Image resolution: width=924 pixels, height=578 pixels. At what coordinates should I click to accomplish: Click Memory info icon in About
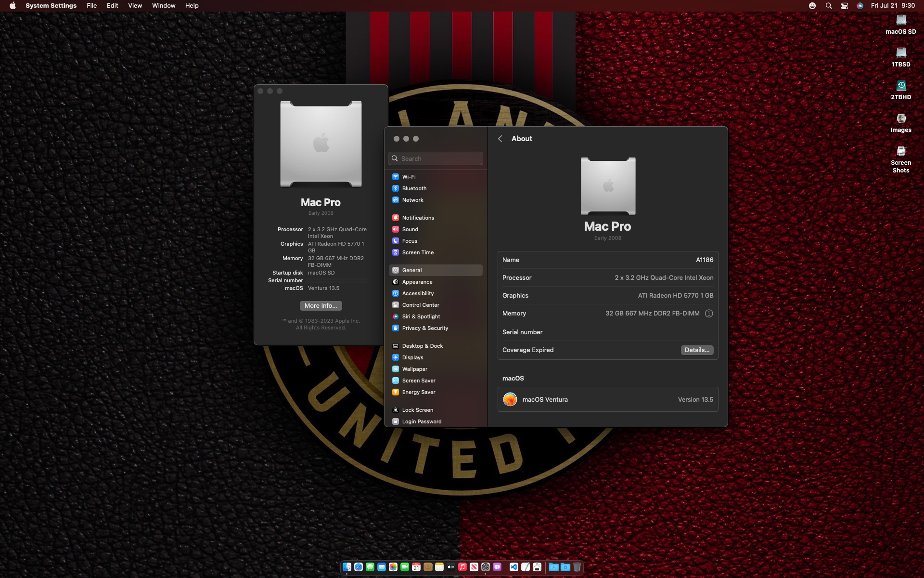click(709, 314)
